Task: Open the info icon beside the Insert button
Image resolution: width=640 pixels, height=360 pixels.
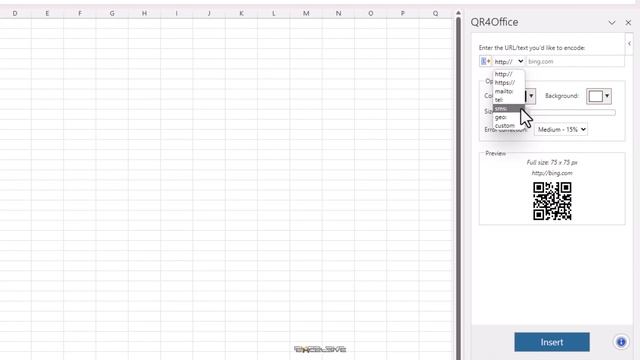Action: (x=621, y=342)
